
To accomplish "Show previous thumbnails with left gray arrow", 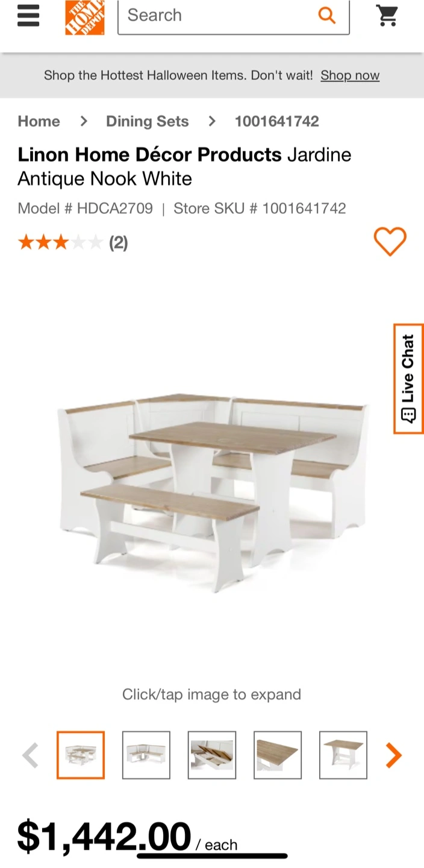I will 30,755.
